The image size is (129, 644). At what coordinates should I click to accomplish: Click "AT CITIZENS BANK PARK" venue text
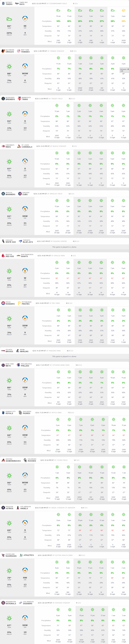coord(60,365)
